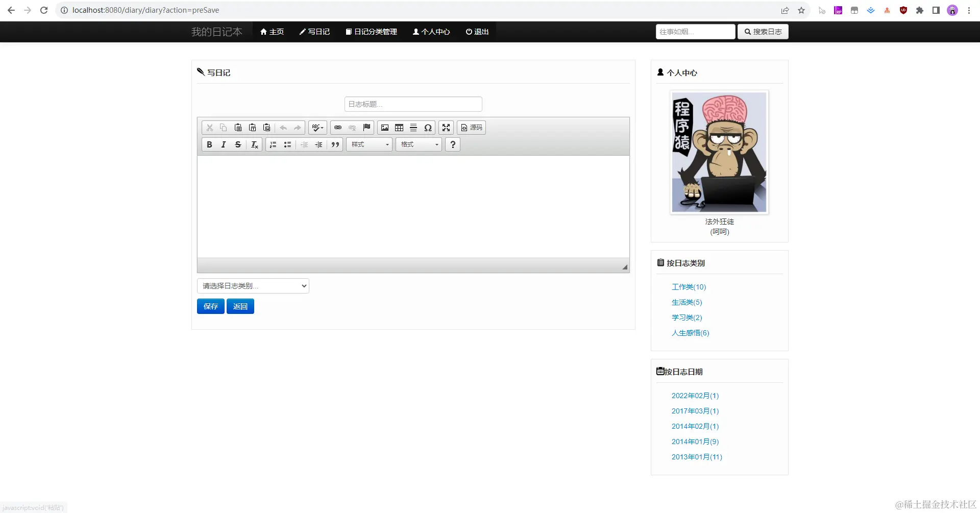Open the Chrome three-dot menu
This screenshot has height=513, width=980.
pyautogui.click(x=969, y=10)
